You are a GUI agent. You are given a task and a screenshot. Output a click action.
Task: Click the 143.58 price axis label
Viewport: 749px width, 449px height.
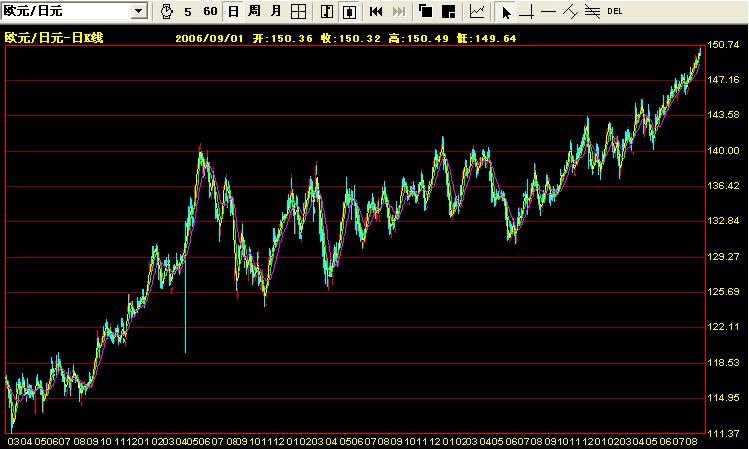tap(723, 115)
